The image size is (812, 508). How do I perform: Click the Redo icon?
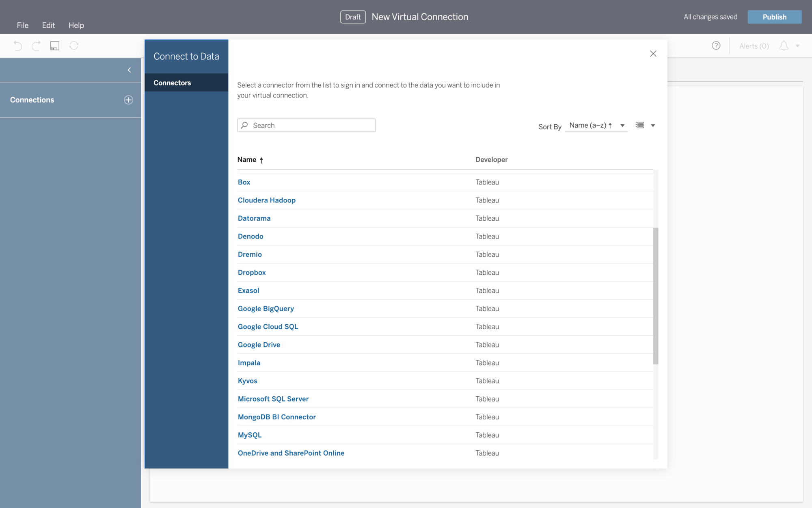coord(36,46)
